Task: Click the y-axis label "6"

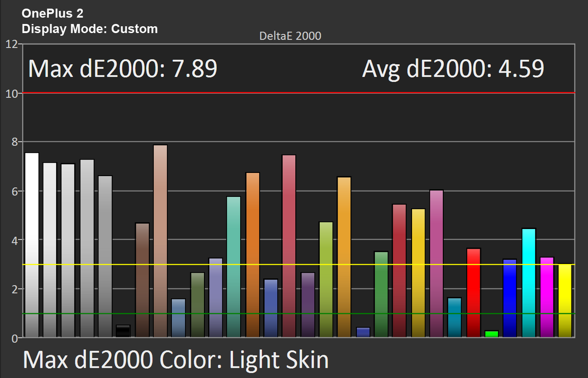Action: (14, 191)
